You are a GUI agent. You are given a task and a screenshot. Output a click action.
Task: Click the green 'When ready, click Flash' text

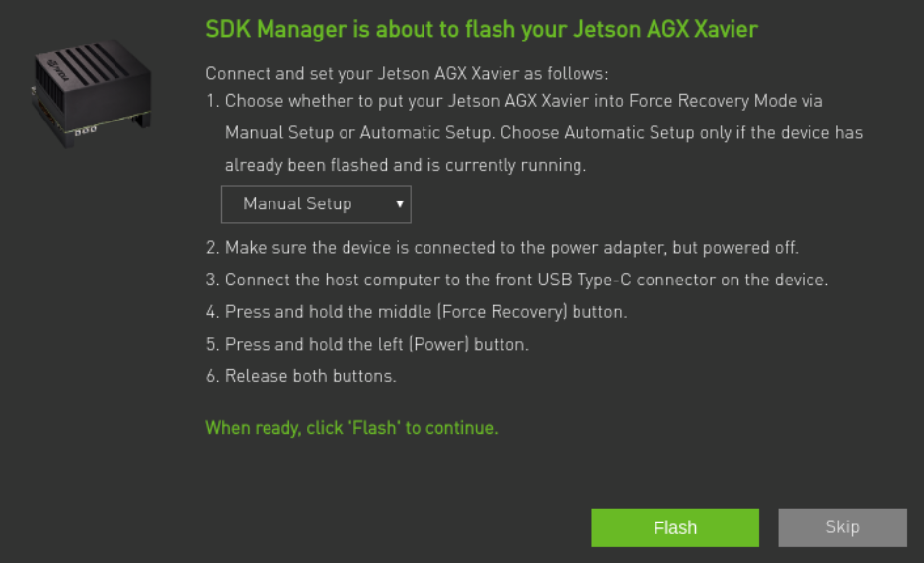(x=351, y=428)
